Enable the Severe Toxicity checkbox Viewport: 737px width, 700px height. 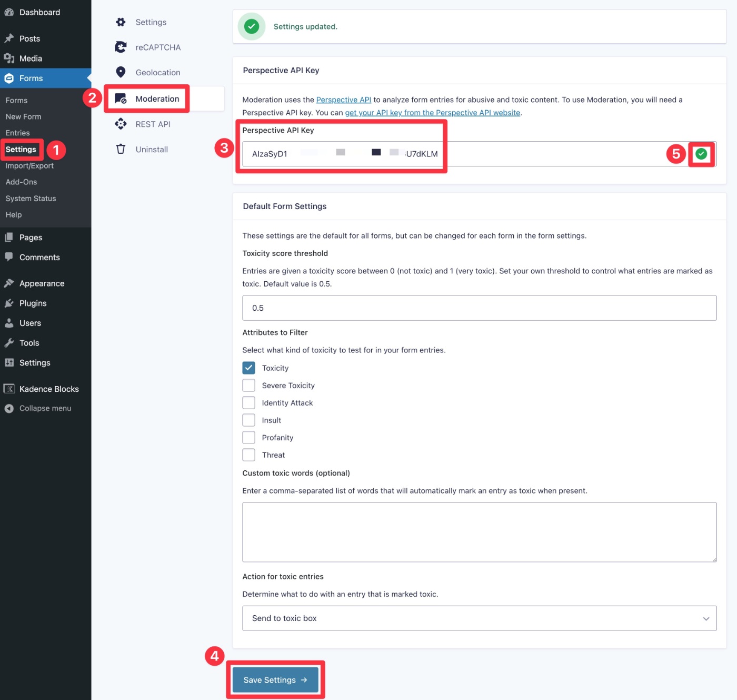[x=248, y=385]
